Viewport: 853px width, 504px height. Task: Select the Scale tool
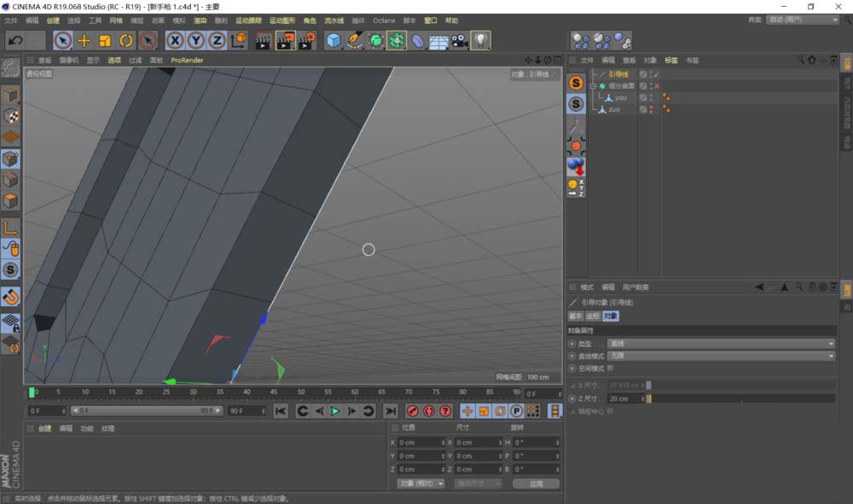tap(104, 40)
